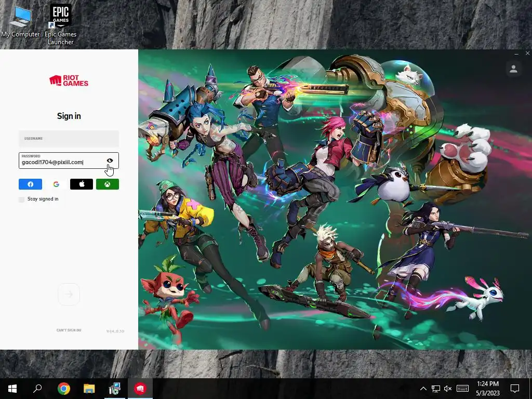Open the Windows Start menu
Viewport: 532px width, 399px height.
point(12,389)
